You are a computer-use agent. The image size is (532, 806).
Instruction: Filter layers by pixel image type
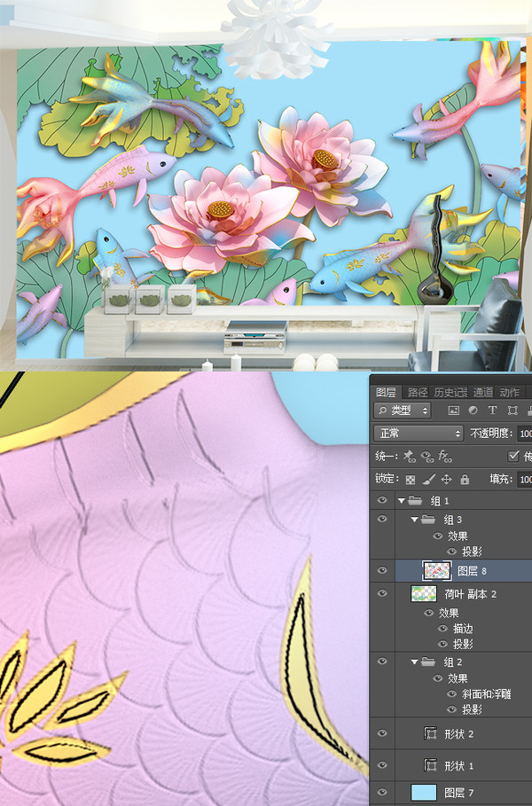pyautogui.click(x=453, y=411)
